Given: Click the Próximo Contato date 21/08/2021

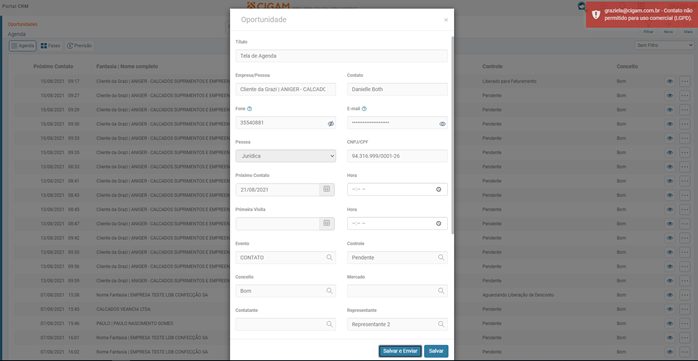Looking at the screenshot, I should click(x=277, y=190).
